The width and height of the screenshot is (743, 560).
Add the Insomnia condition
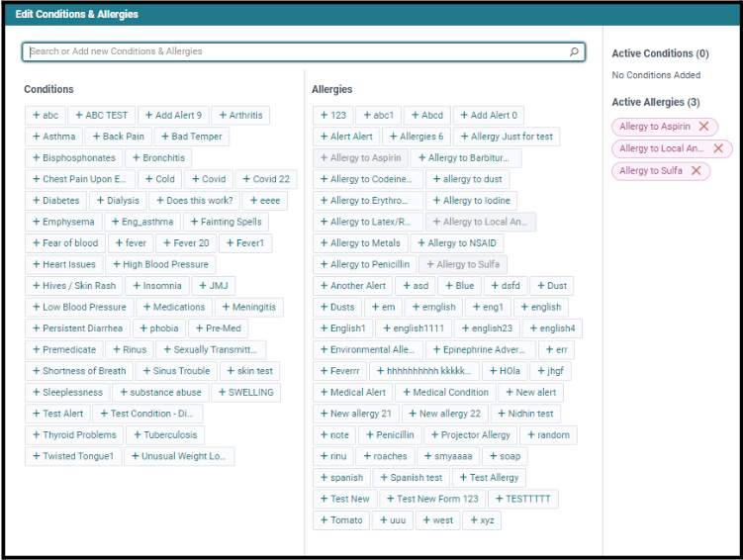[x=157, y=286]
